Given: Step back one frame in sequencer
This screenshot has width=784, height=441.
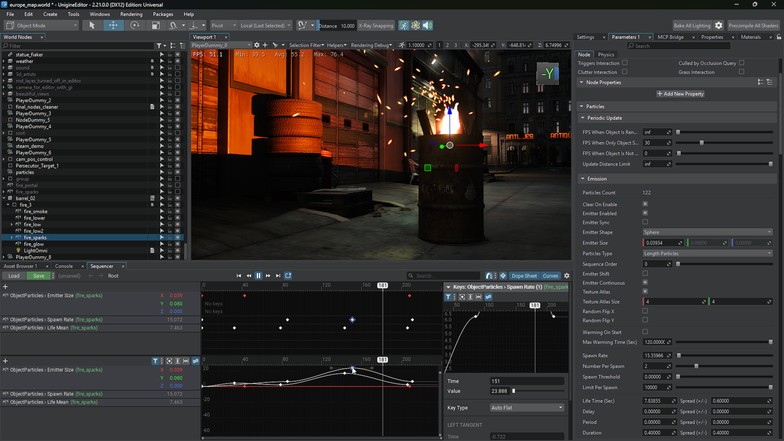Looking at the screenshot, I should pos(248,276).
